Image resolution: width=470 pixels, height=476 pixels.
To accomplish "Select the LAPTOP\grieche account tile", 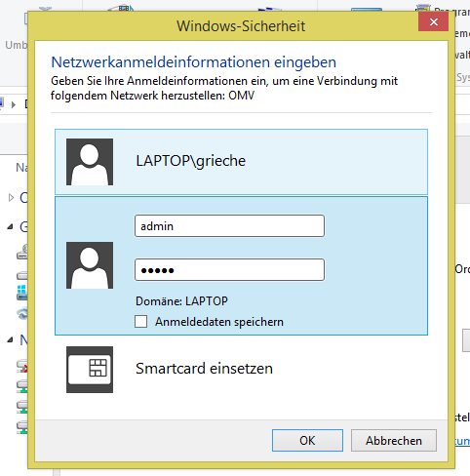I will click(x=241, y=162).
